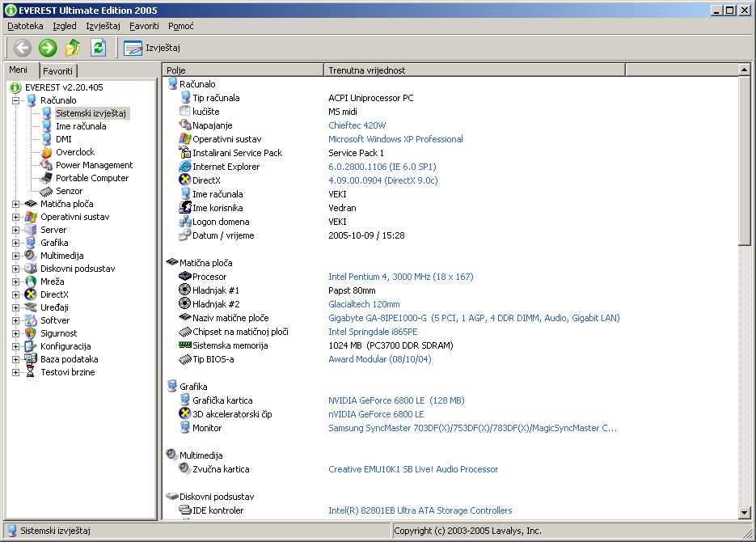
Task: Open the Microsoft Windows XP Professional link
Action: (395, 139)
